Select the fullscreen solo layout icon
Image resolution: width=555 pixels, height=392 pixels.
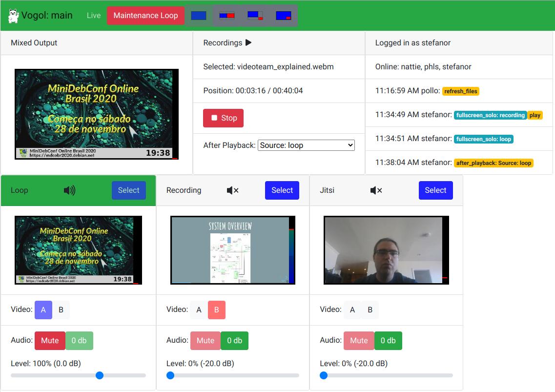click(199, 16)
